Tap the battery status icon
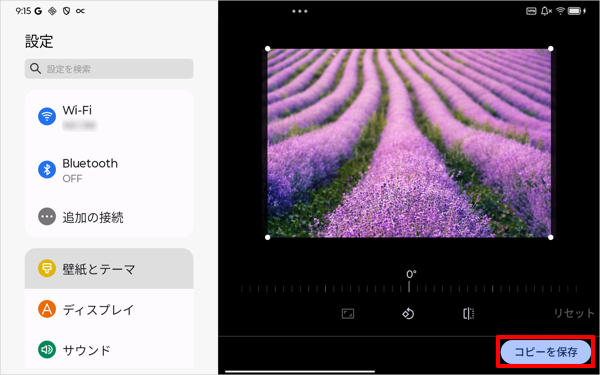Viewport: 600px width, 375px height. (576, 11)
